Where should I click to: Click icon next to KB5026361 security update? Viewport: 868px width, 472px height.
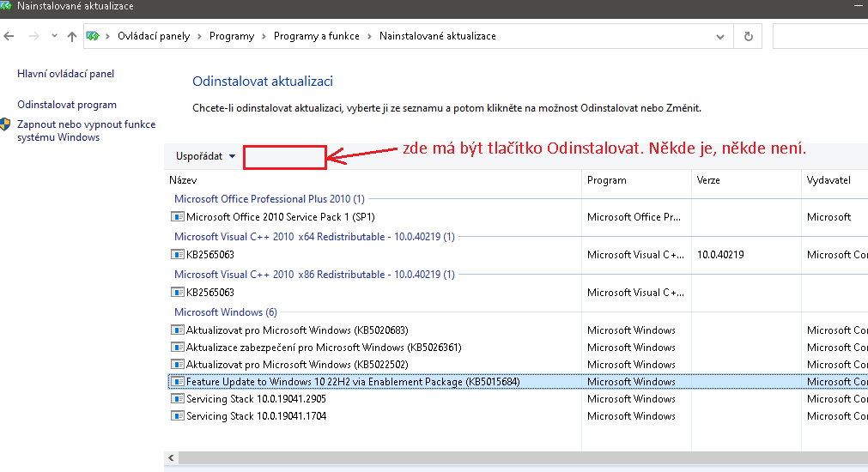[x=177, y=347]
